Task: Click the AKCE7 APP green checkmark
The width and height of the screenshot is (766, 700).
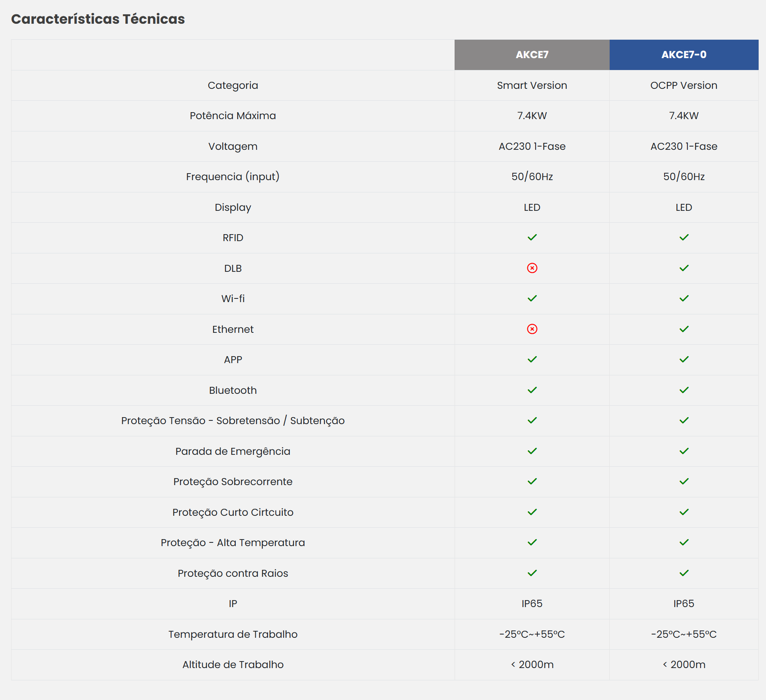Action: (532, 359)
